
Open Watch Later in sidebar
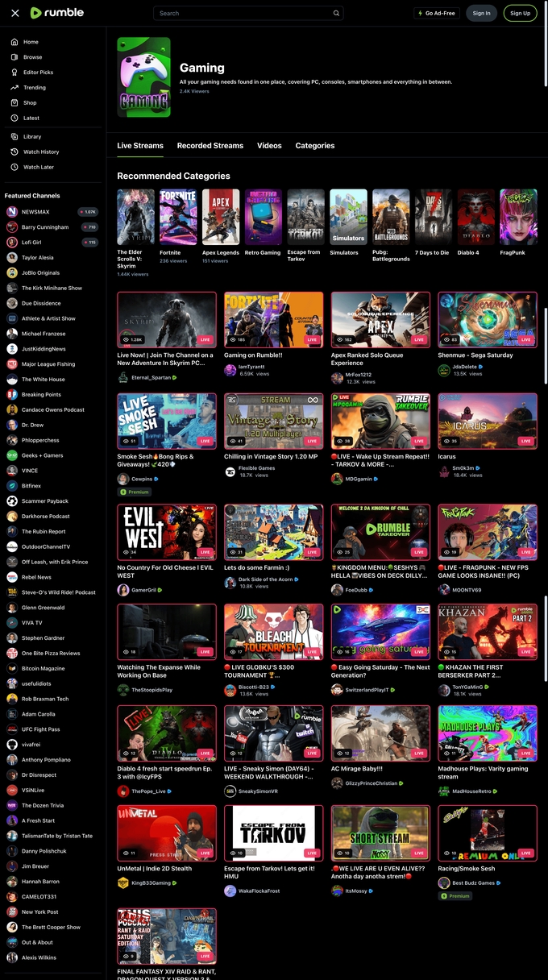(39, 167)
